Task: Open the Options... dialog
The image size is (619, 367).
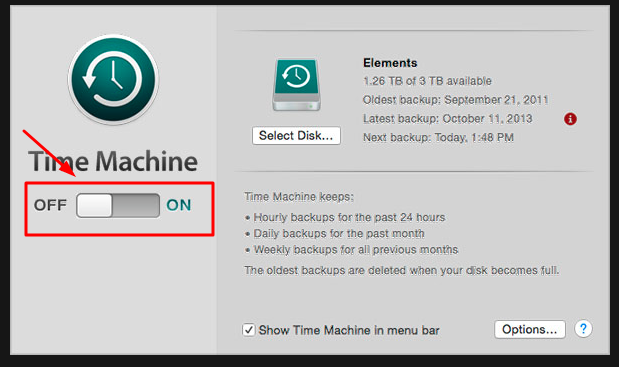Action: coord(530,329)
